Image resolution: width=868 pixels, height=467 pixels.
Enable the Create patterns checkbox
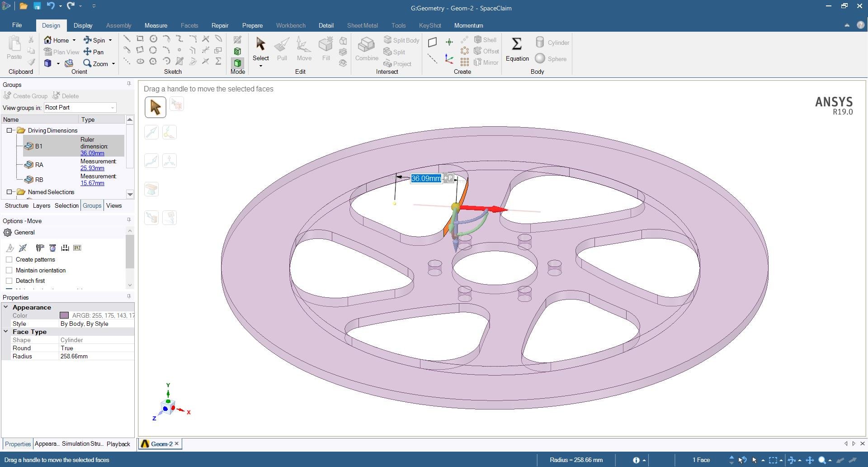(x=9, y=260)
